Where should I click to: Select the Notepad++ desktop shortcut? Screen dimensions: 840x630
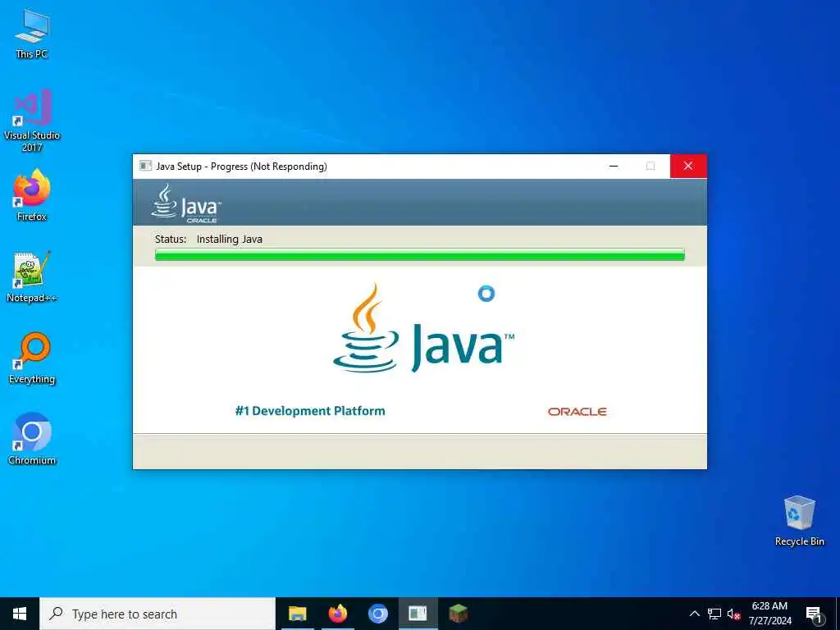click(32, 276)
